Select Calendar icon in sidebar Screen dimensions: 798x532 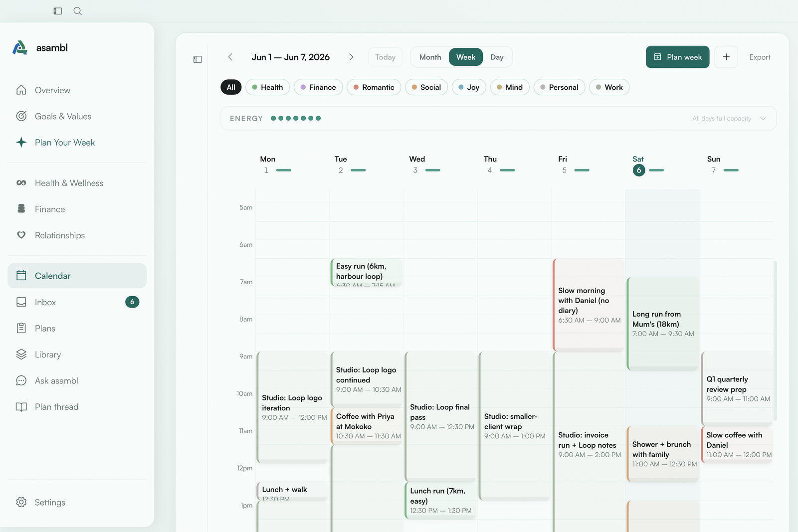(x=21, y=276)
